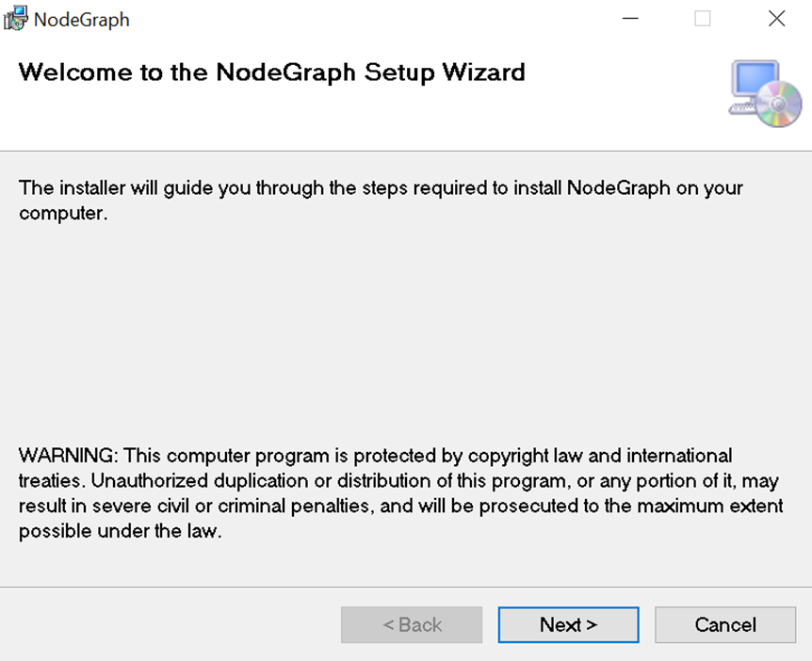Click the disabled maximize window button
Viewport: 812px width, 661px height.
click(x=703, y=19)
